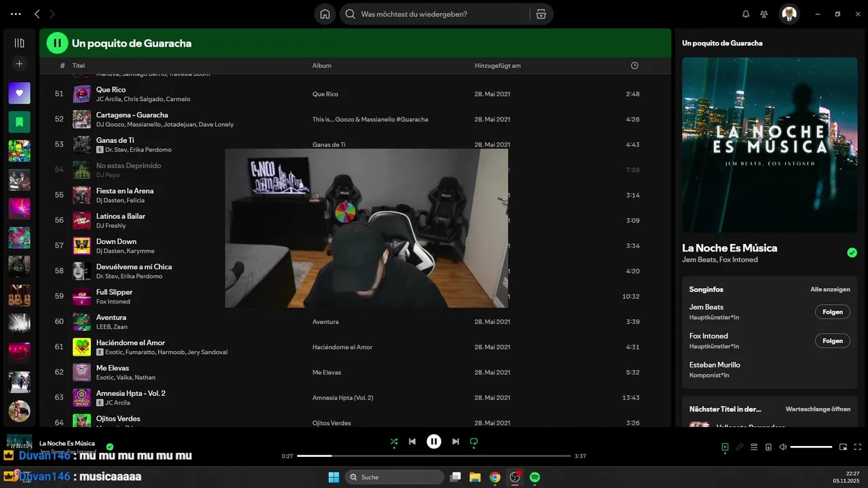Open the green bookmark episodes item
This screenshot has height=488, width=868.
coord(19,122)
